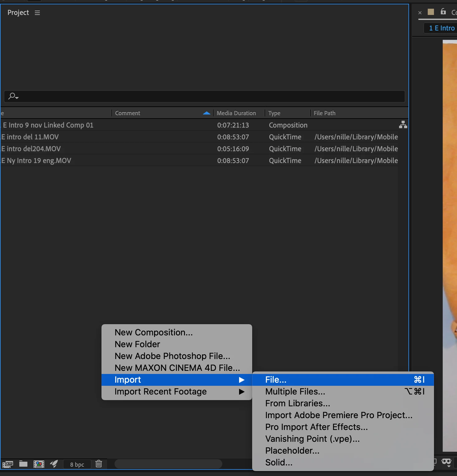This screenshot has width=457, height=476.
Task: Click the 0:07:21:13 duration cell
Action: tap(233, 125)
